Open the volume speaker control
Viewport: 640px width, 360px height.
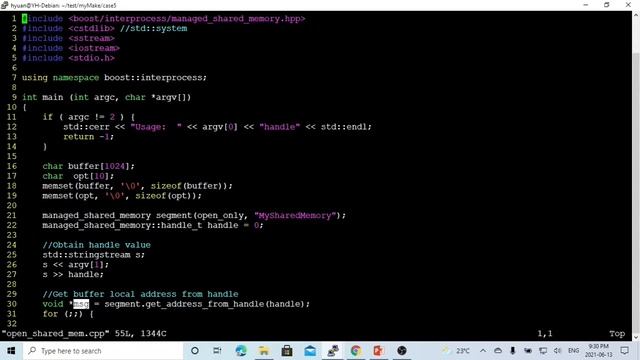pos(558,351)
